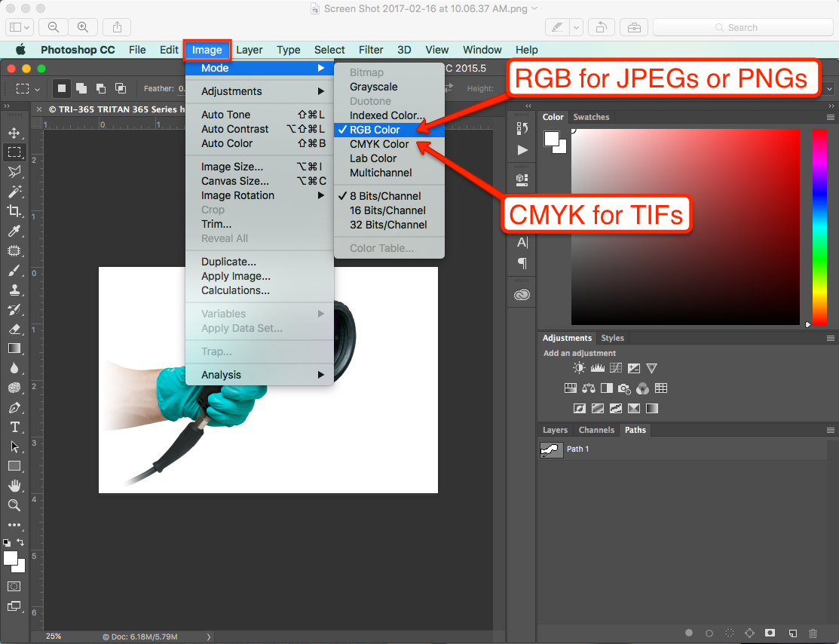Choose 16 Bits/Channel in the Mode submenu
This screenshot has height=644, width=839.
387,210
